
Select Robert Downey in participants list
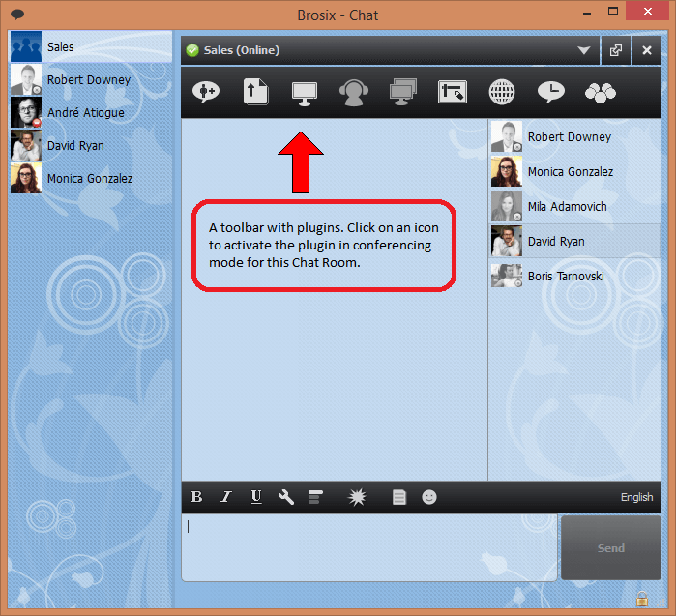coord(575,136)
